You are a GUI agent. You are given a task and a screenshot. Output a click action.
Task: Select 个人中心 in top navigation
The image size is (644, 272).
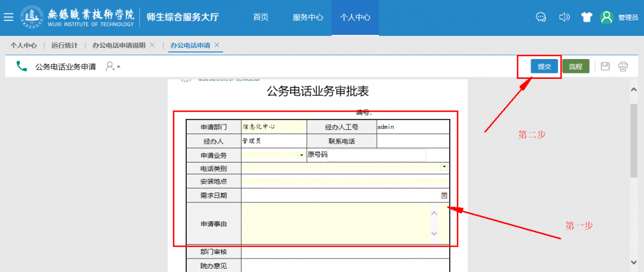click(x=355, y=17)
